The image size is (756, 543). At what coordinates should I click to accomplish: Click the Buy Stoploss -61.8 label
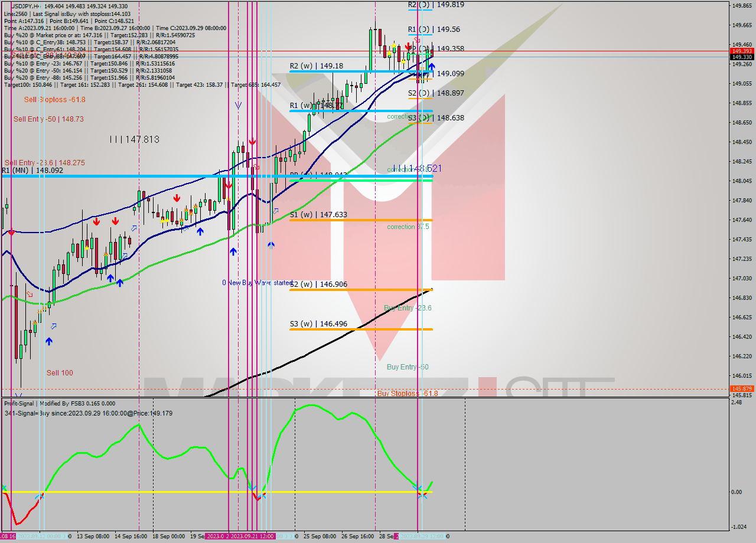pyautogui.click(x=408, y=393)
